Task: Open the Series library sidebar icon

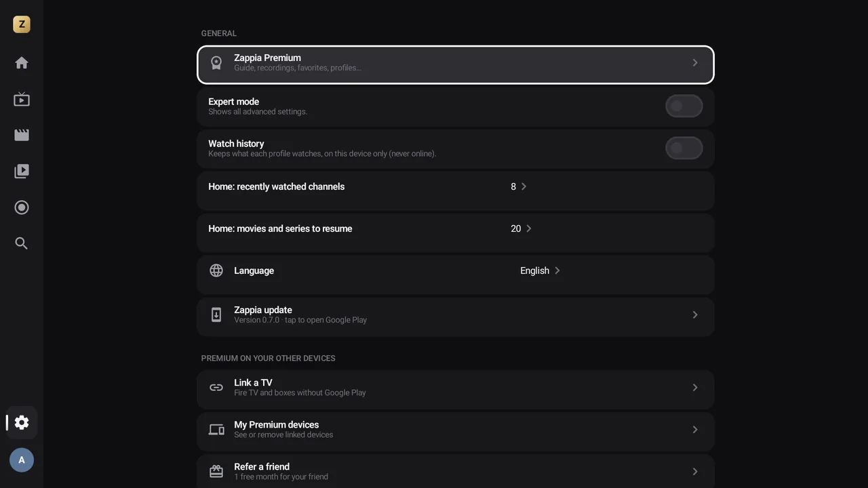Action: [22, 171]
